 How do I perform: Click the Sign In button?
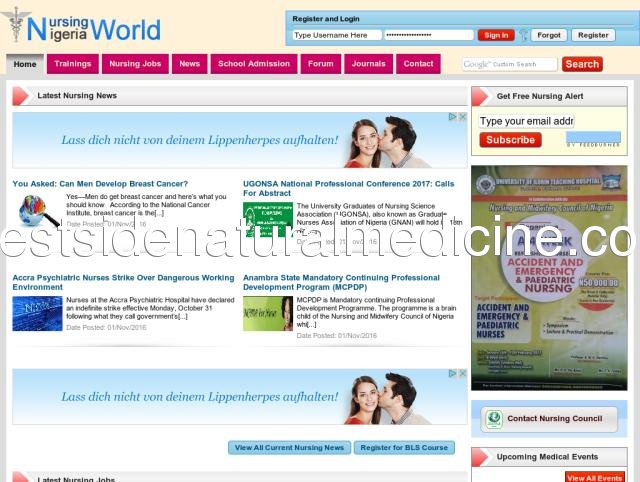[496, 35]
